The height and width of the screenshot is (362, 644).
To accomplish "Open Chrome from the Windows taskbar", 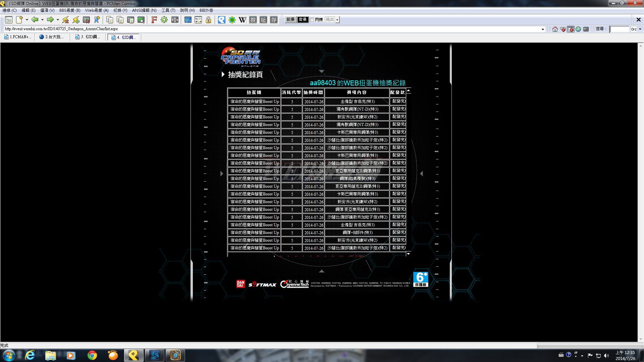I will point(92,355).
